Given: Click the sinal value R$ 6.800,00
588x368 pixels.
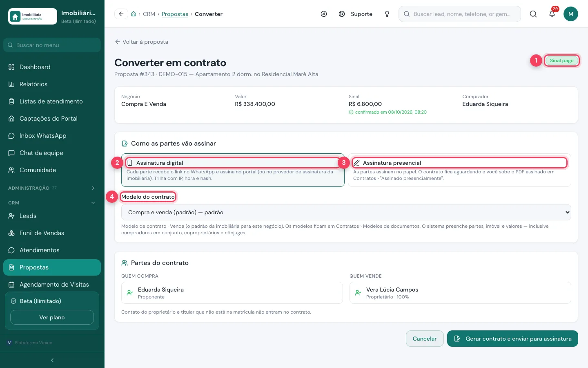Looking at the screenshot, I should pos(365,104).
